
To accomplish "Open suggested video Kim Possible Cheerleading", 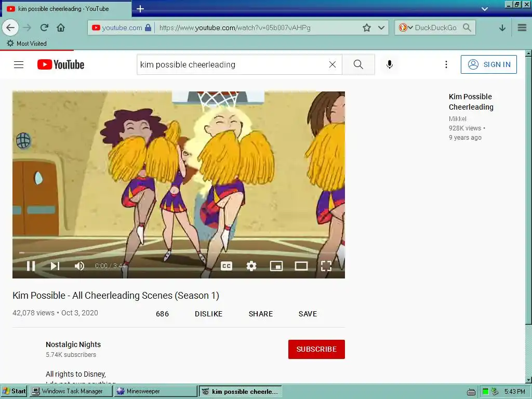I will [x=471, y=102].
